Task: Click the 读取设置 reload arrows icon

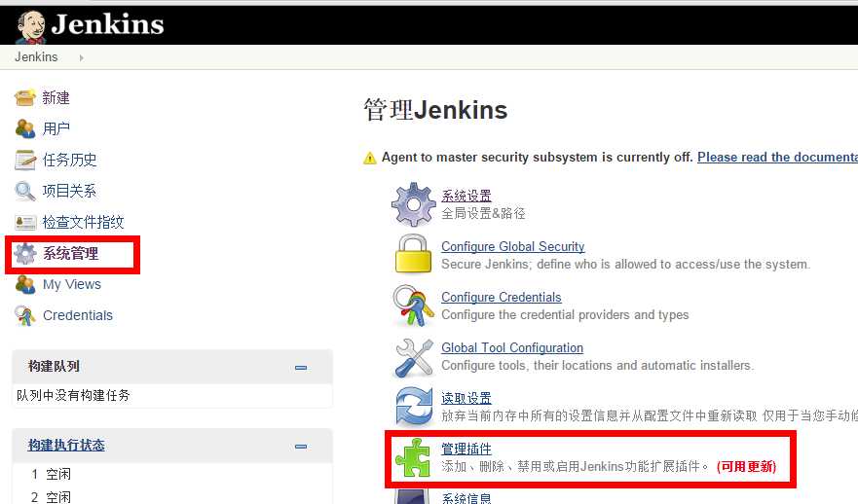Action: [x=414, y=407]
